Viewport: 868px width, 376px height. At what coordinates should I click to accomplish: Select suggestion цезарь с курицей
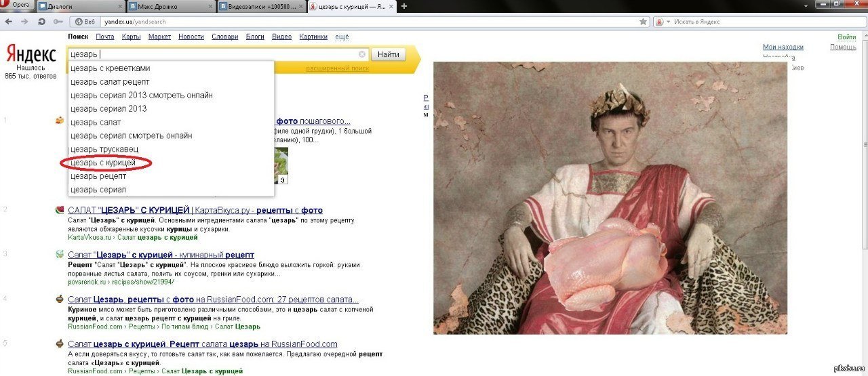103,163
